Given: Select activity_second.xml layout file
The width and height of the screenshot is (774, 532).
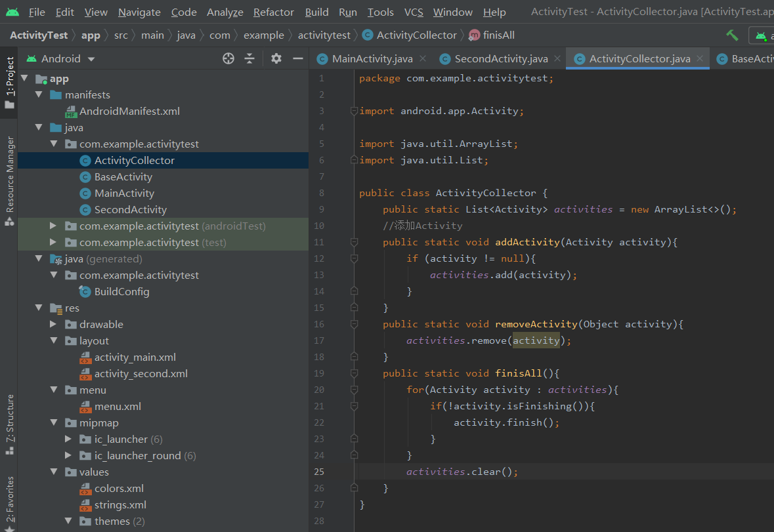Looking at the screenshot, I should point(140,374).
